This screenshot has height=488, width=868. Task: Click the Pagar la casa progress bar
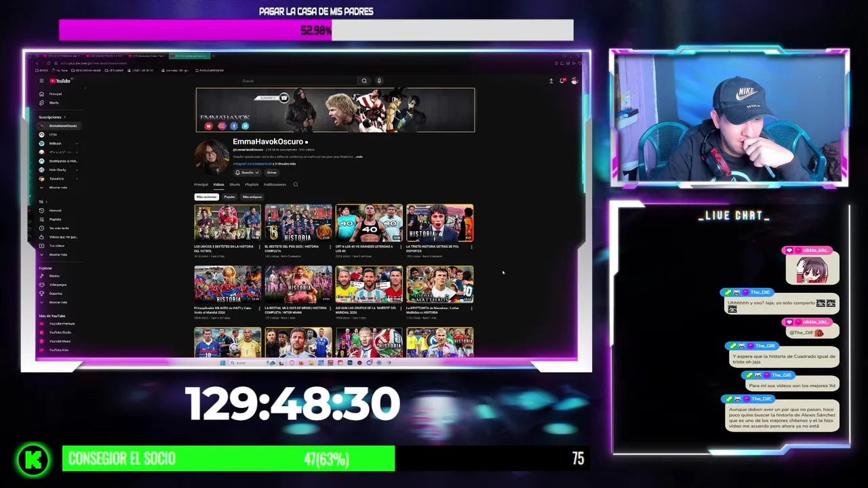tap(316, 30)
